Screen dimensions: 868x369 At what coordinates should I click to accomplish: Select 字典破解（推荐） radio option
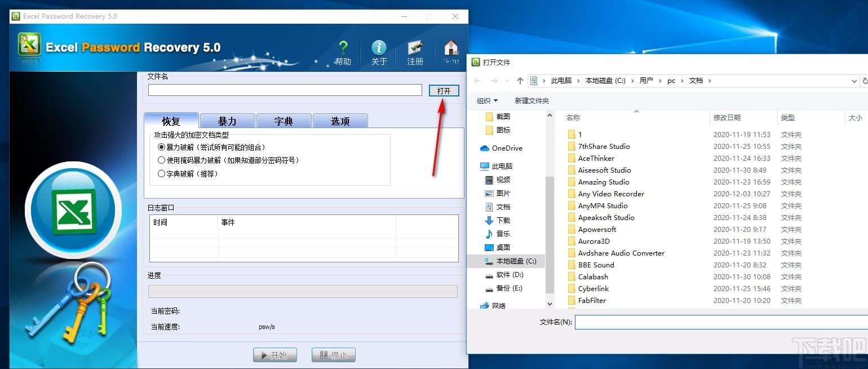point(162,174)
